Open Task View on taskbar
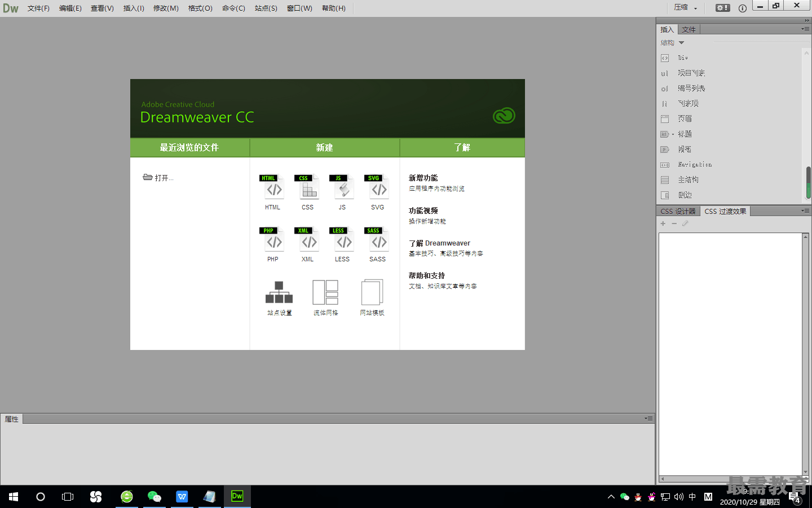Viewport: 812px width, 508px height. click(68, 497)
